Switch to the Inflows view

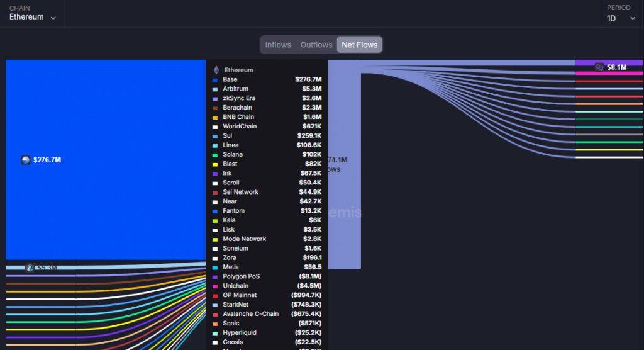point(277,45)
